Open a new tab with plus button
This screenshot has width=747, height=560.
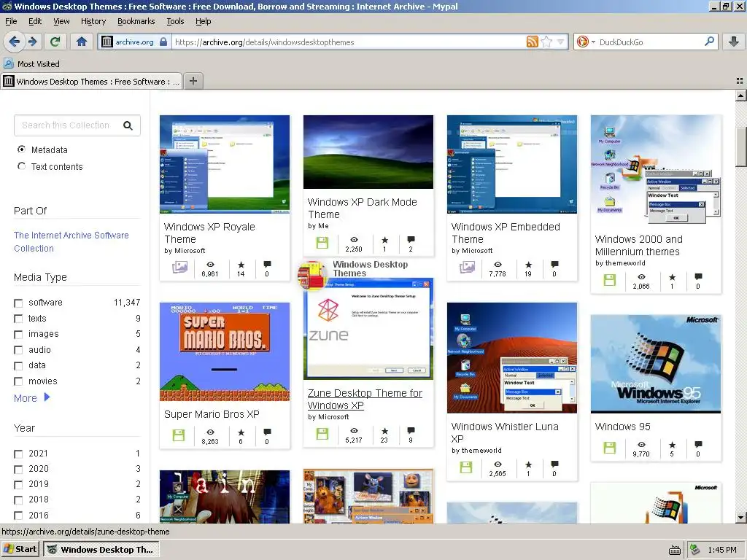(x=193, y=81)
